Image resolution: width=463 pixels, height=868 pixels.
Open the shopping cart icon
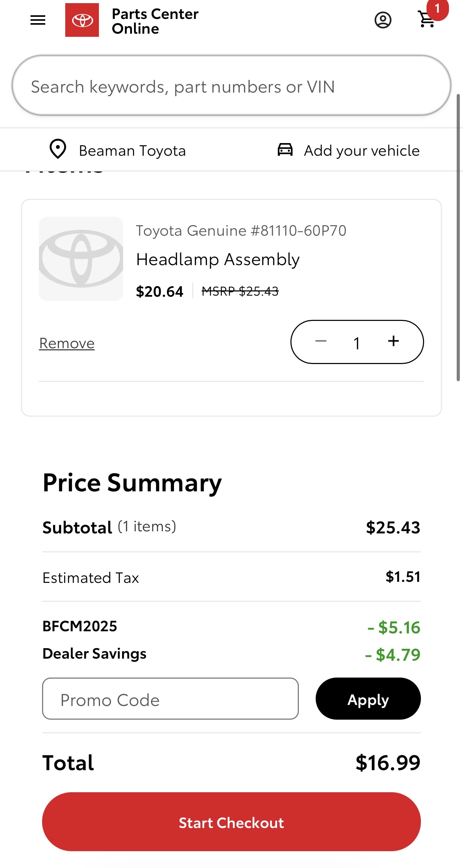(427, 19)
